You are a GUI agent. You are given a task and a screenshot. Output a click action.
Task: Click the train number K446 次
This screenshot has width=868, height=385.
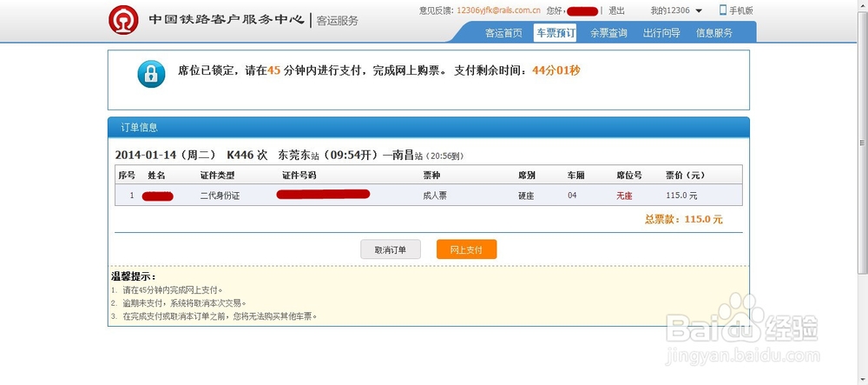(247, 155)
